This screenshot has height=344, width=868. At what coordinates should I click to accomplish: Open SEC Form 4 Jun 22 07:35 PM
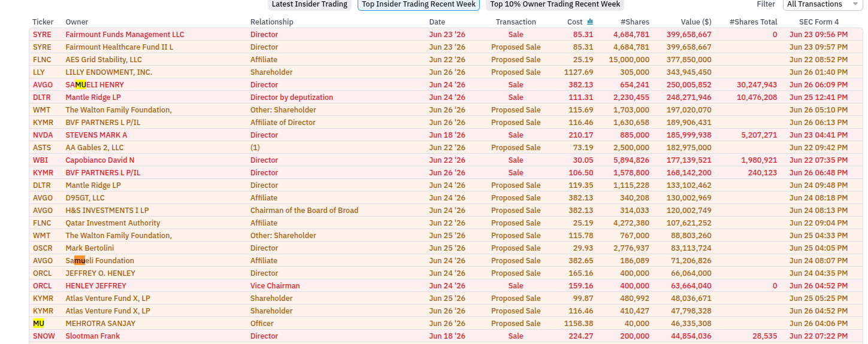click(x=818, y=160)
